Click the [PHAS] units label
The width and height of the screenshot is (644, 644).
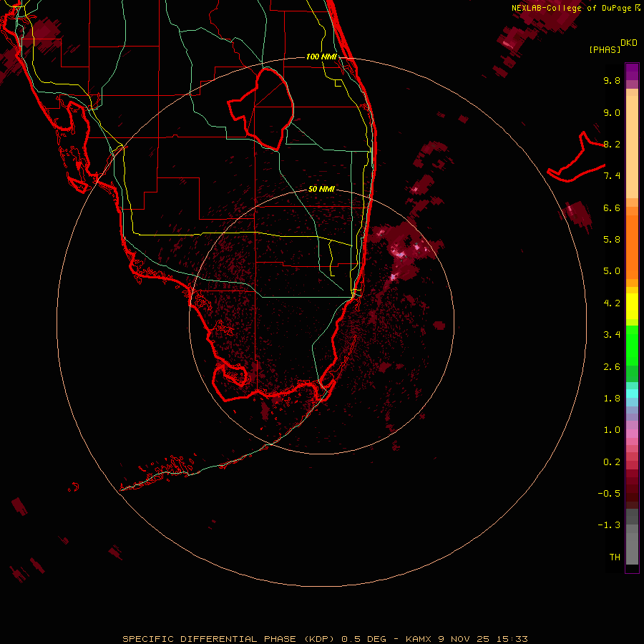[x=605, y=50]
